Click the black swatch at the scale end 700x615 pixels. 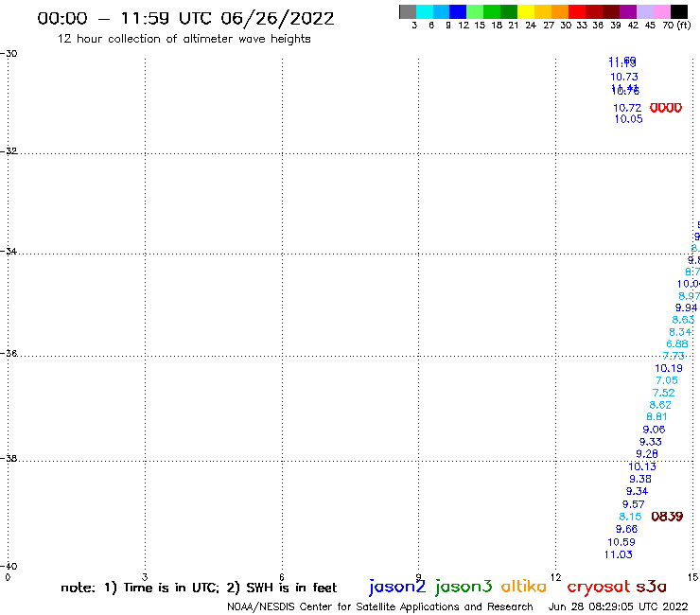coord(679,11)
